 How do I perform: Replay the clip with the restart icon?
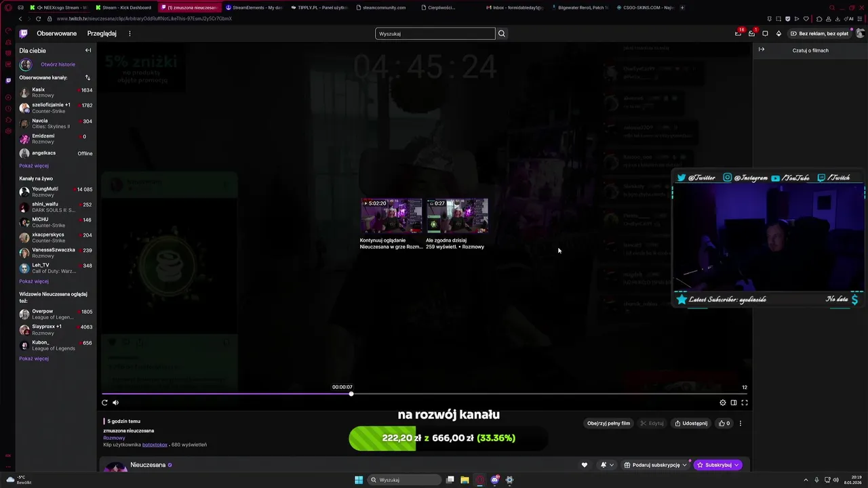[x=104, y=403]
